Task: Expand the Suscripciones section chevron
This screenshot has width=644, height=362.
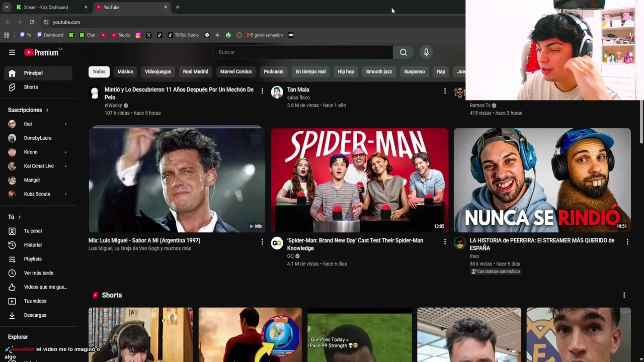Action: click(x=47, y=110)
